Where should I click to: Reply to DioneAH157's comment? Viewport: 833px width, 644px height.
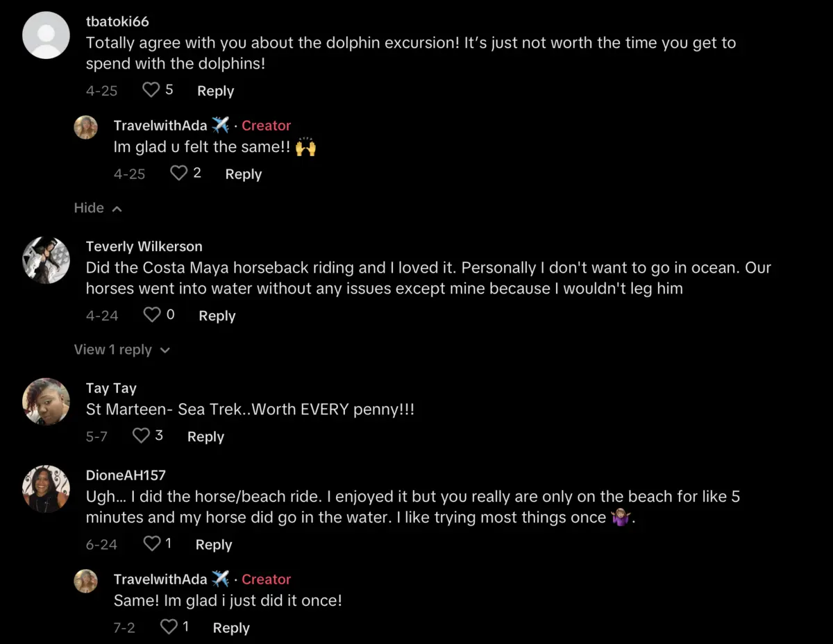pos(213,545)
